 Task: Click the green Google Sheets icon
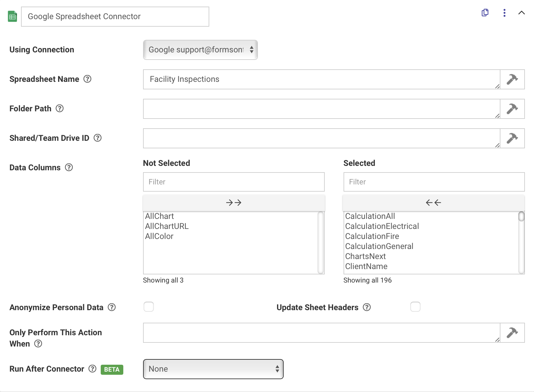coord(12,17)
